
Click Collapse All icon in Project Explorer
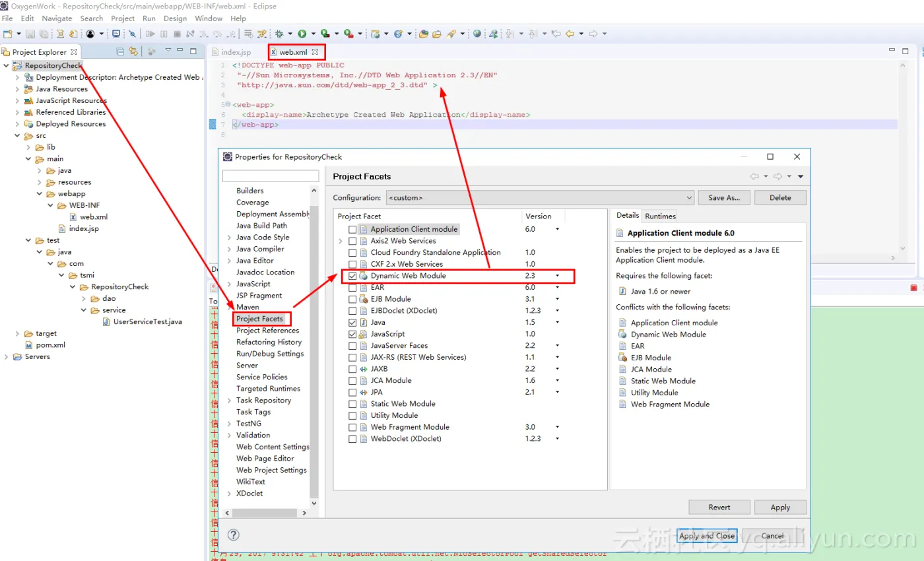pos(121,51)
